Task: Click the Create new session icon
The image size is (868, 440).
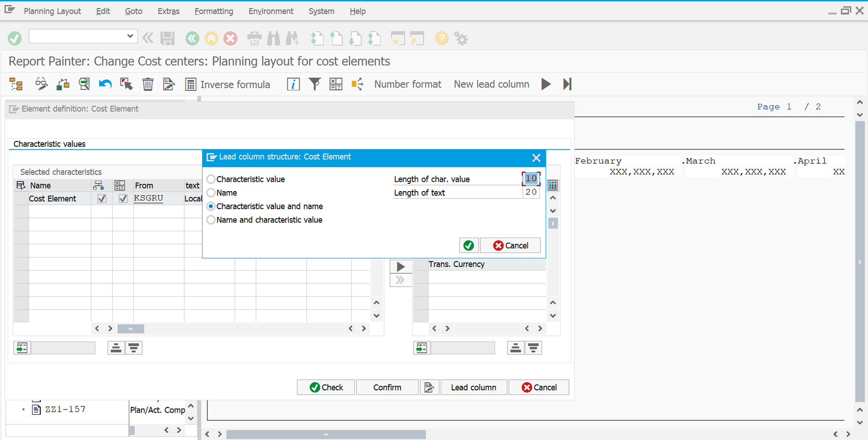Action: [x=398, y=38]
